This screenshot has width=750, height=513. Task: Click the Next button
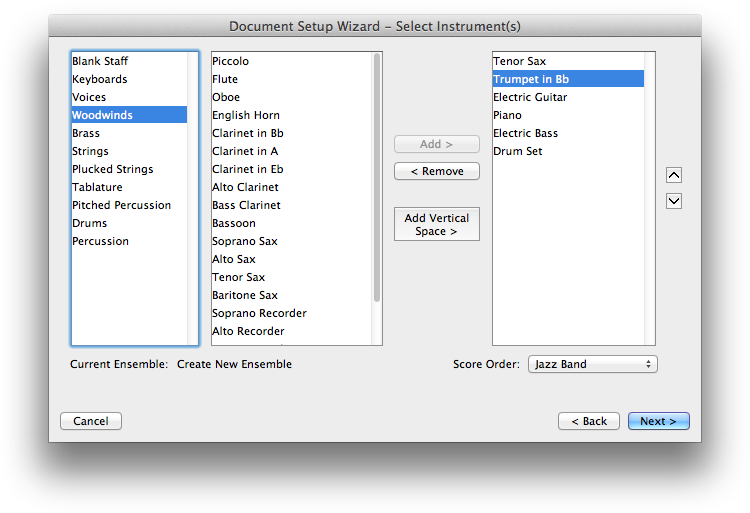658,421
